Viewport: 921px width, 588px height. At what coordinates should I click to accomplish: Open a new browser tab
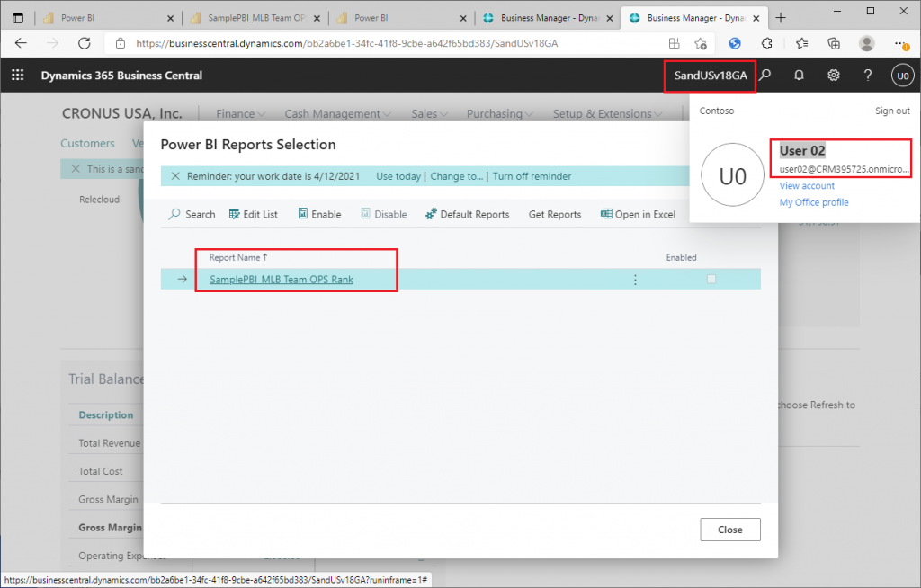coord(781,18)
